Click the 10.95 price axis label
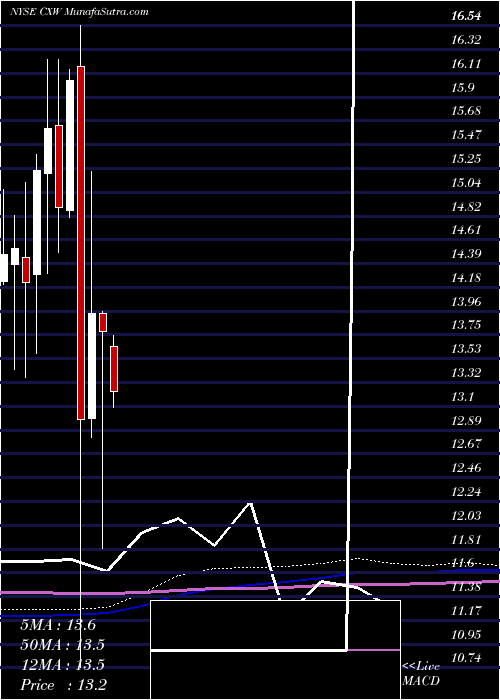The height and width of the screenshot is (700, 500). click(466, 634)
